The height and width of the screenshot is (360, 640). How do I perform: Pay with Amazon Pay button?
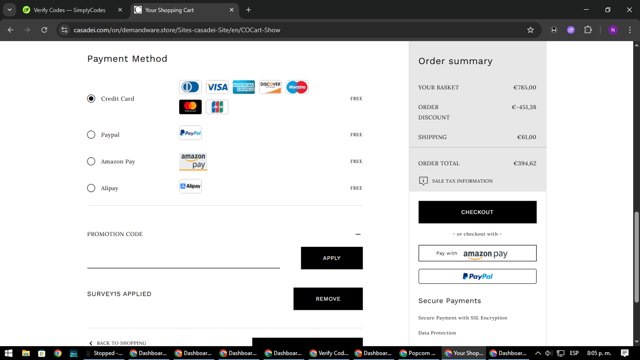point(477,253)
